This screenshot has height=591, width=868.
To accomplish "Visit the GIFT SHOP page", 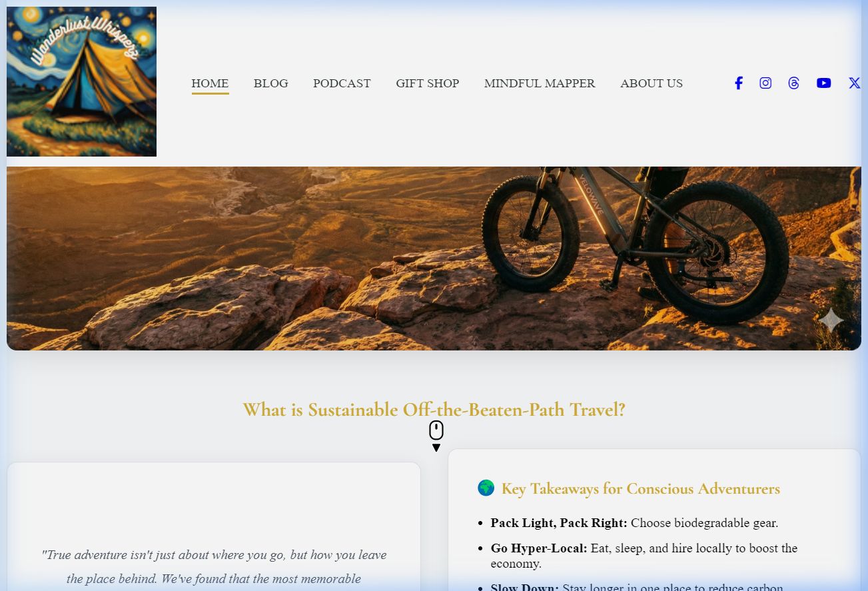I will coord(428,83).
